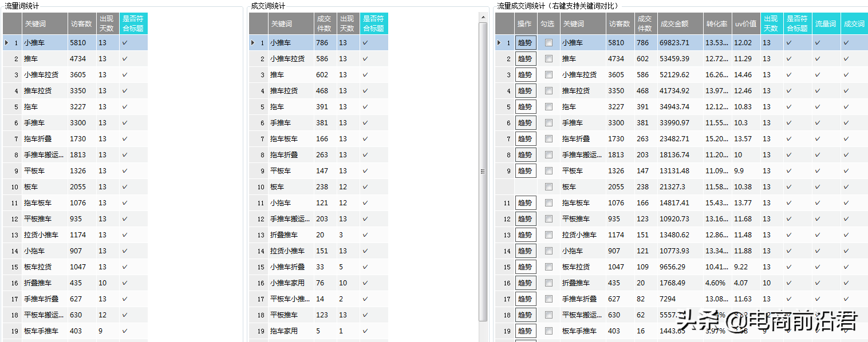The width and height of the screenshot is (868, 342).
Task: Select uv价值 cell 14.46
Action: [746, 75]
